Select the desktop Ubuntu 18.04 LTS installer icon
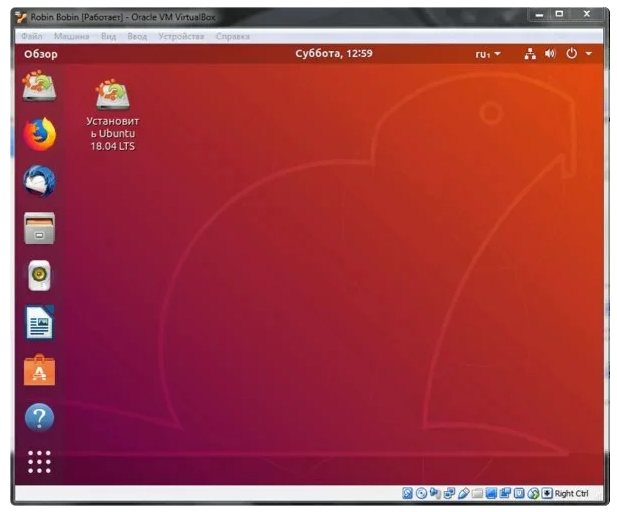Screen dimensions: 617x512 [113, 94]
